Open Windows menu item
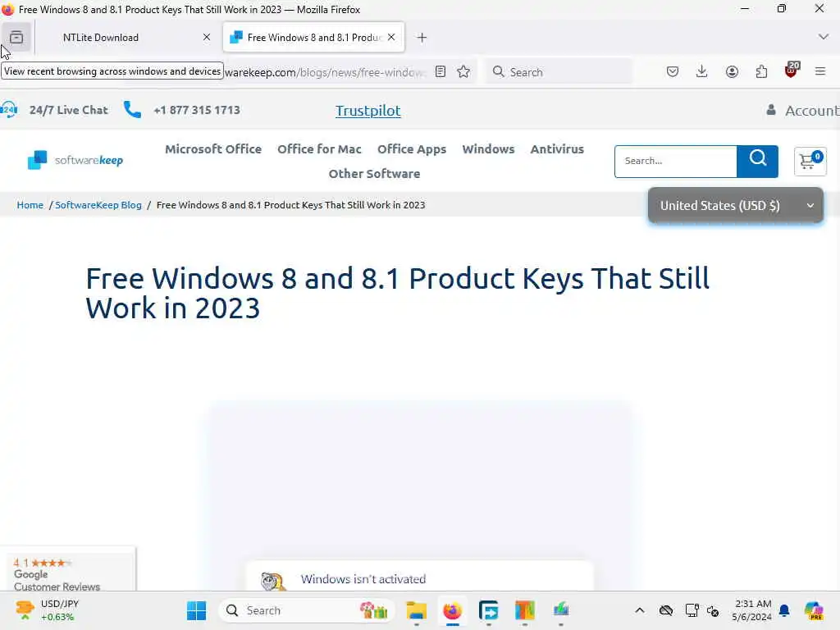840x630 pixels. 488,149
